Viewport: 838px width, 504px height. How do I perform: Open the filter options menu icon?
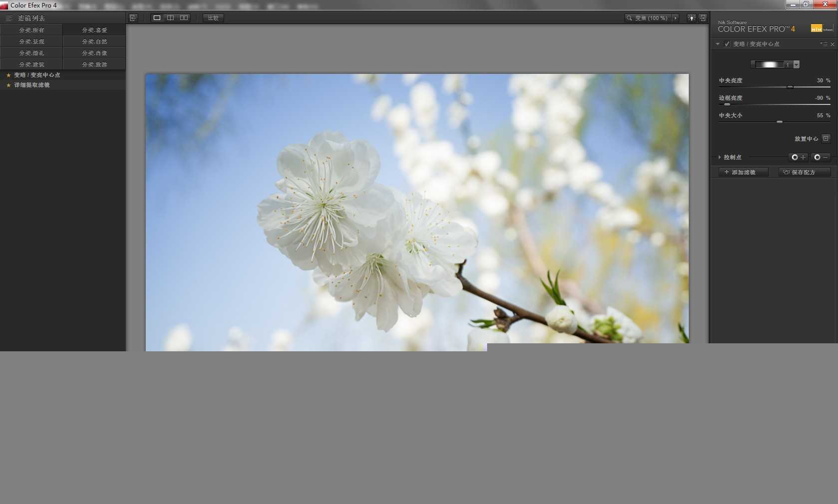pos(824,44)
